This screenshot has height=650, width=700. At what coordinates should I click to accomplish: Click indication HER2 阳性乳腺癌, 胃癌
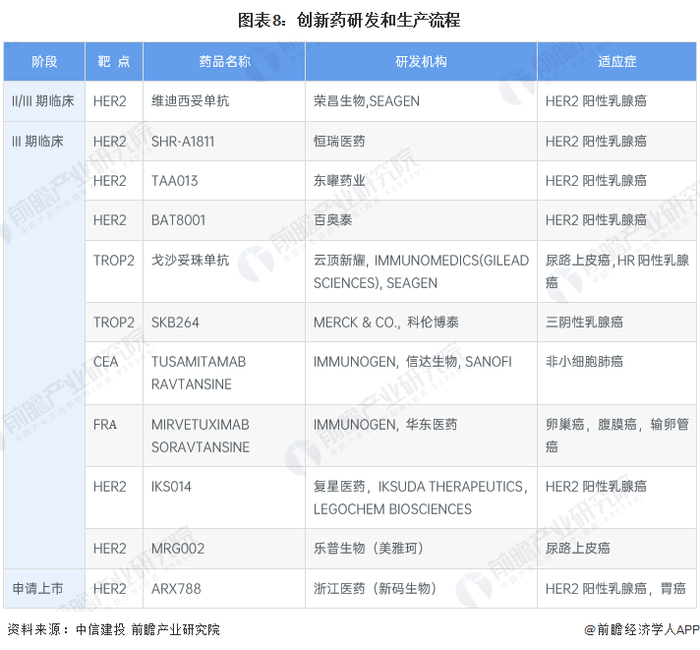(x=615, y=589)
